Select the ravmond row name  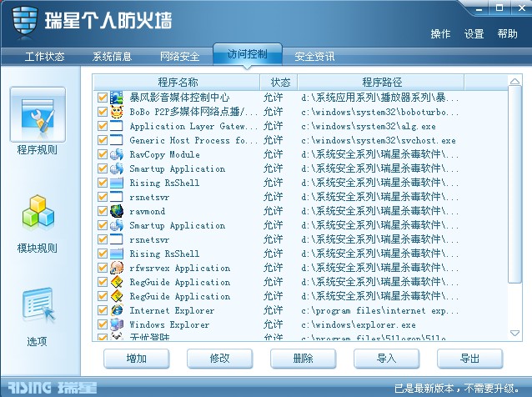click(148, 211)
